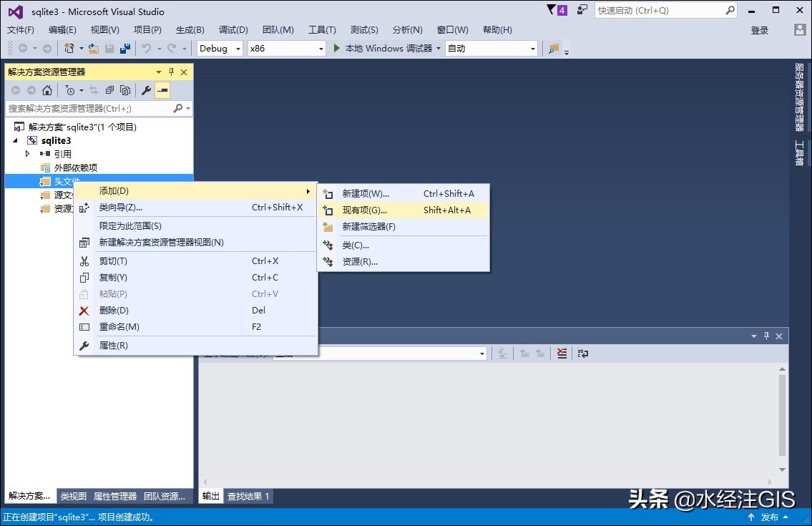This screenshot has height=526, width=812.
Task: Expand the 引用 tree node
Action: pyautogui.click(x=27, y=154)
